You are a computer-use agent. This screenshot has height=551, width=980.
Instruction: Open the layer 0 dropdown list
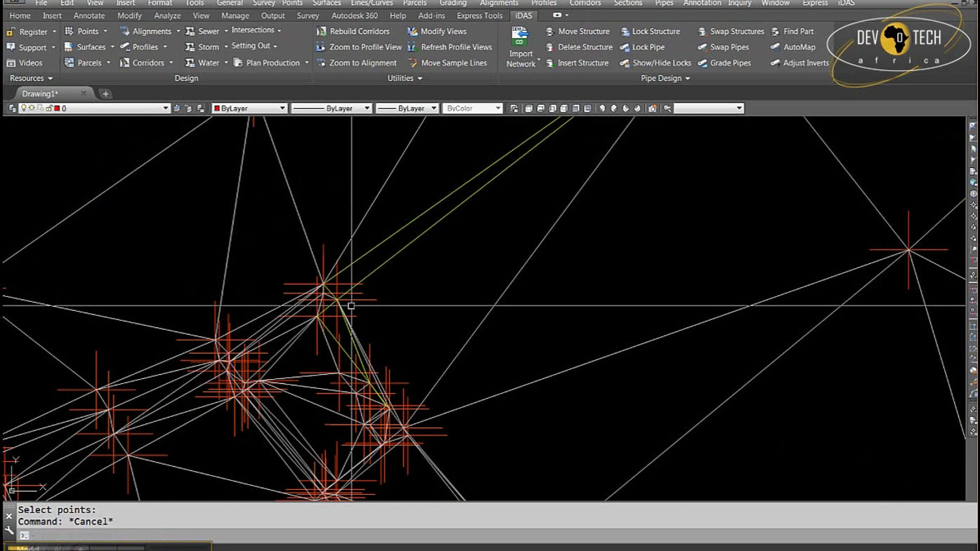pyautogui.click(x=166, y=108)
